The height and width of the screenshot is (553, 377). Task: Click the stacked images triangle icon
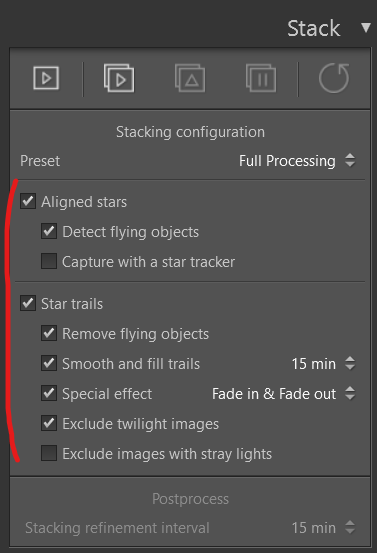190,78
